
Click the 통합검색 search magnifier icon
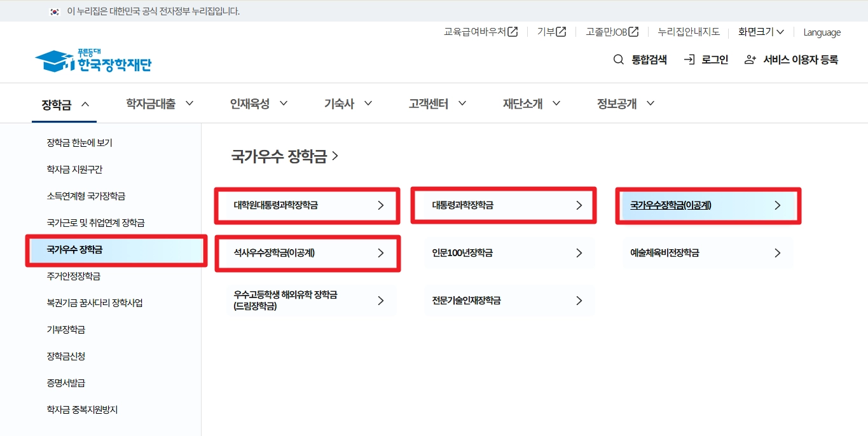point(617,59)
